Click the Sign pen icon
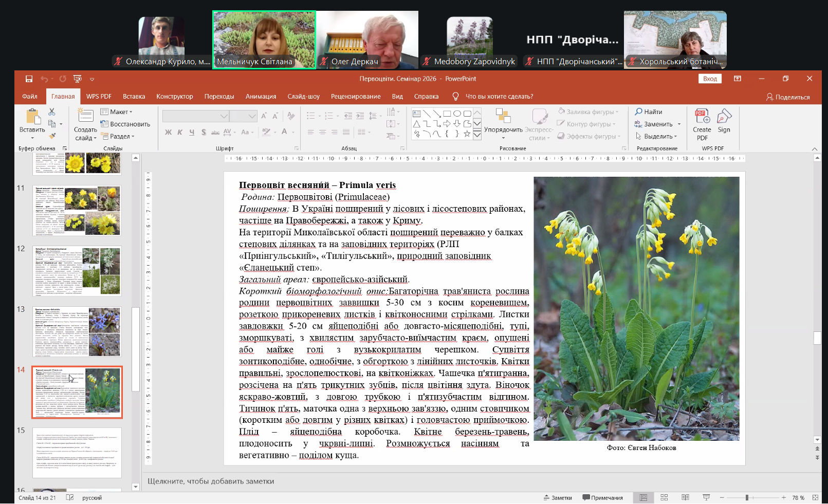 [x=724, y=117]
